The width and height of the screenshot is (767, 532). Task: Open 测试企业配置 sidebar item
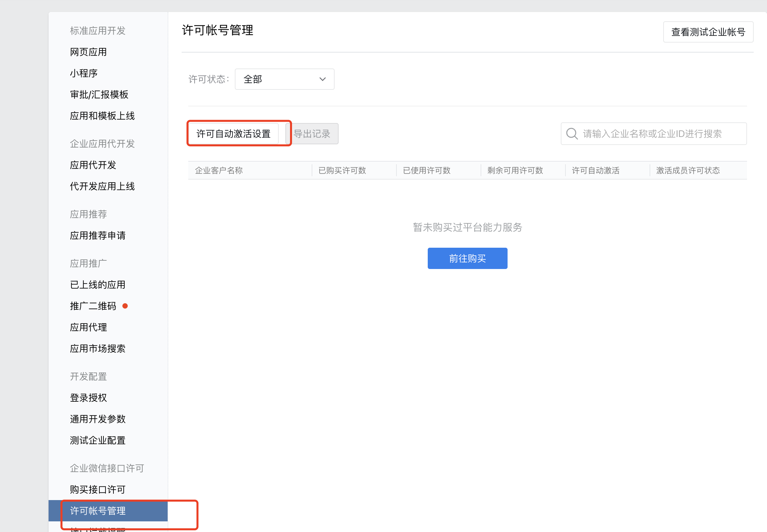98,440
